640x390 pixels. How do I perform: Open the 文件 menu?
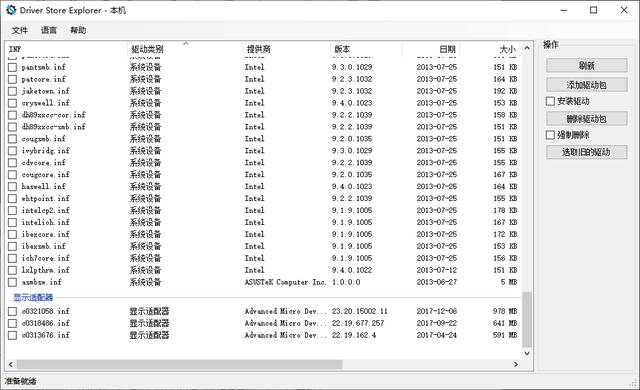pos(20,30)
